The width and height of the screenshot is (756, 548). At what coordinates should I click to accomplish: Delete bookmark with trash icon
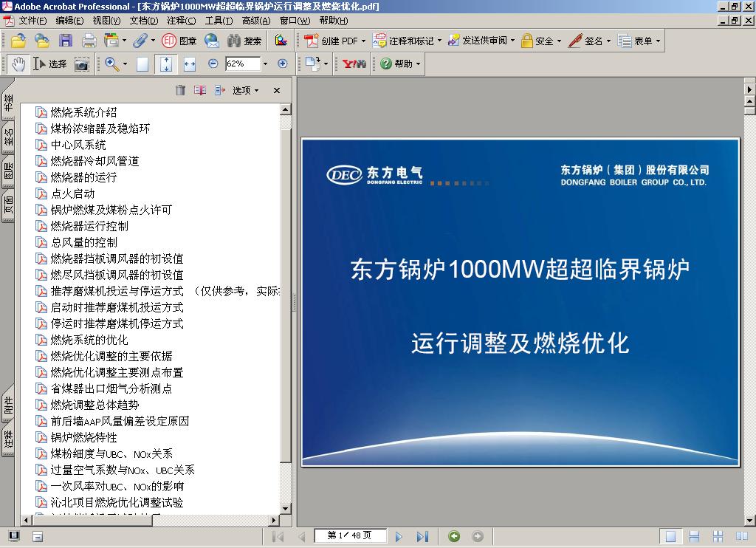[180, 90]
